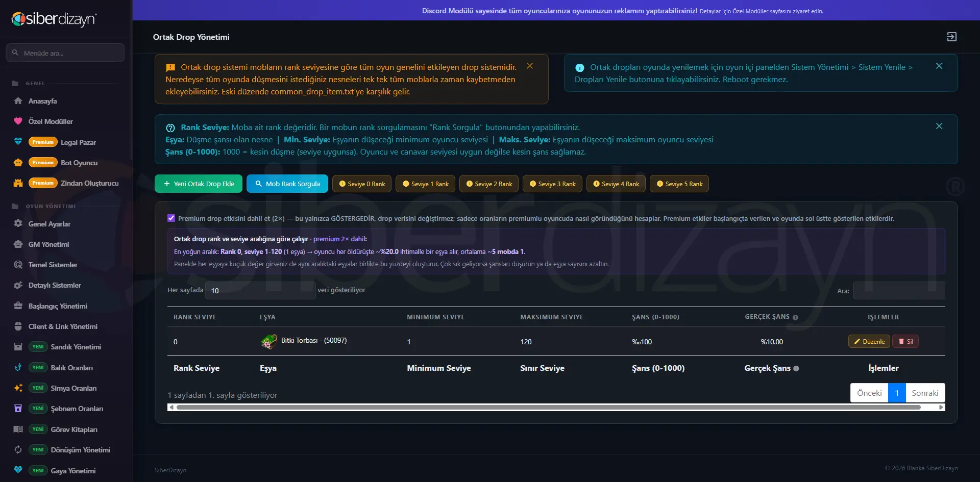Click Yeni Ortak Drop Ekle button
980x482 pixels.
[199, 184]
